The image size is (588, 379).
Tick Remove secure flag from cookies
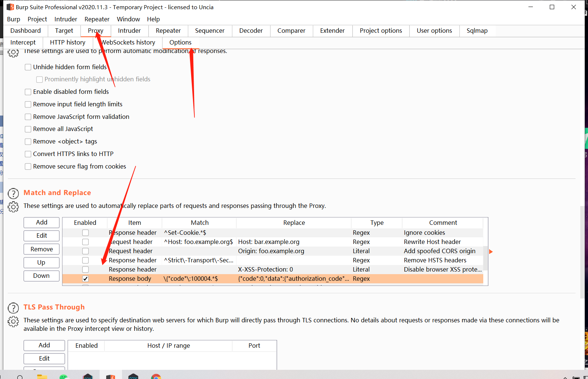[28, 167]
